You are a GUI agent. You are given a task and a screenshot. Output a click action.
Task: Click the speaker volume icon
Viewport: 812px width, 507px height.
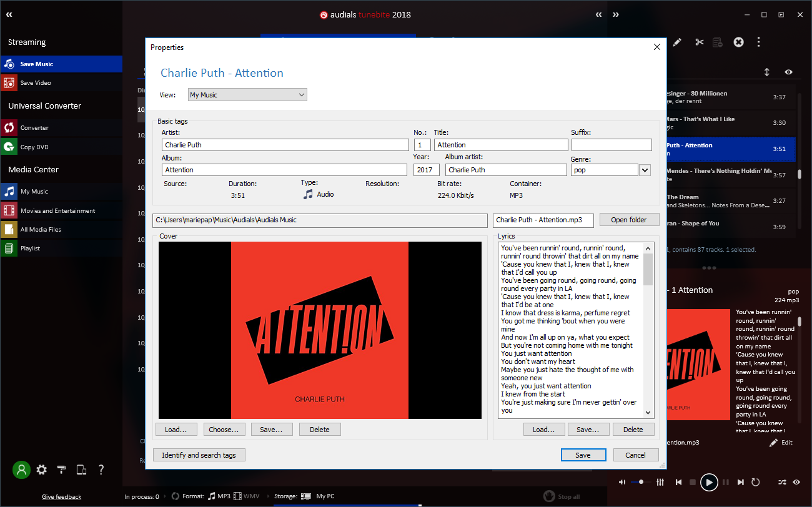coord(621,482)
